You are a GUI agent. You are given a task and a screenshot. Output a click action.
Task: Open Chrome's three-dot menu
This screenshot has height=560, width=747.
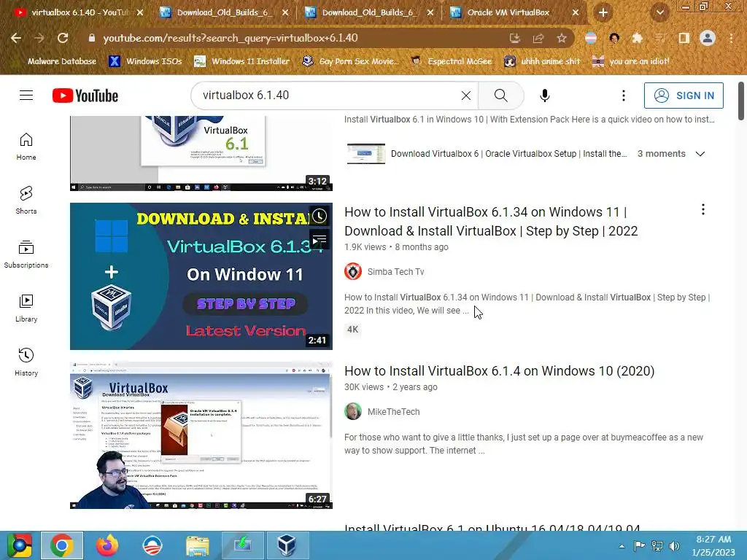731,38
